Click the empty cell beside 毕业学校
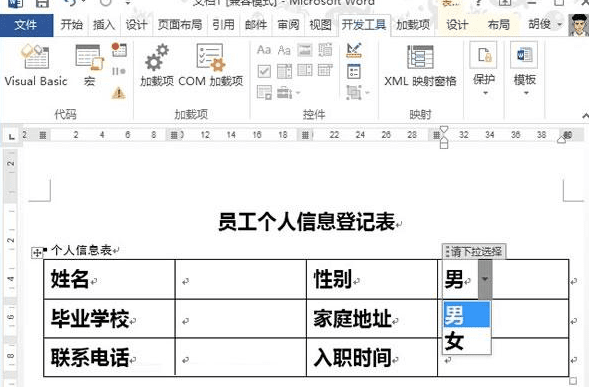The height and width of the screenshot is (387, 589). 241,319
